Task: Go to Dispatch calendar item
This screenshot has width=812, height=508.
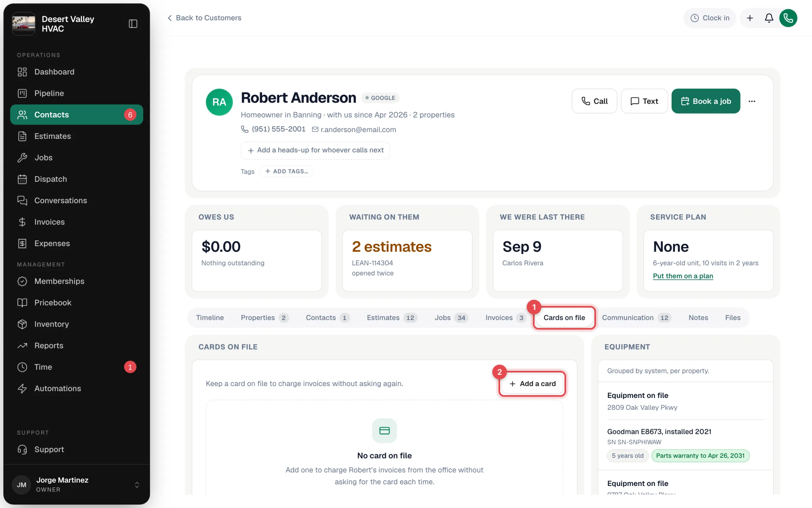Action: coord(76,179)
